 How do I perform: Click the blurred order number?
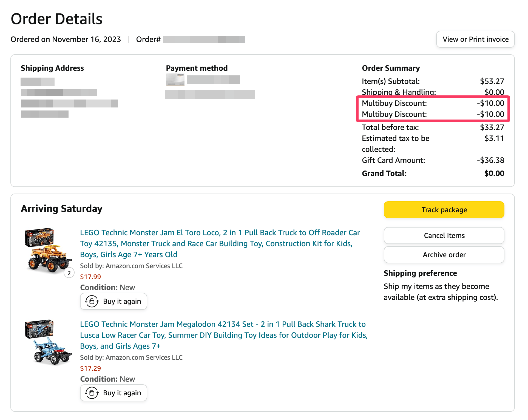(x=204, y=39)
